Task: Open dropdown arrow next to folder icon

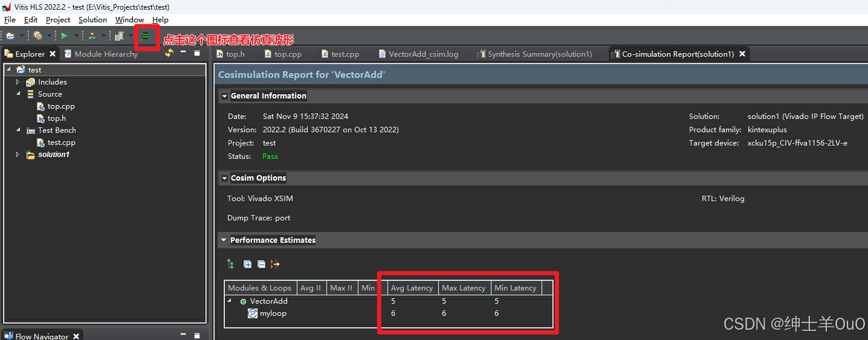Action: coord(22,36)
